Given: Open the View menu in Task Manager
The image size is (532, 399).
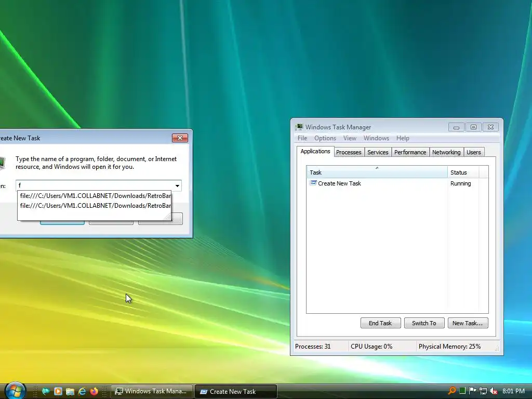Looking at the screenshot, I should (350, 138).
